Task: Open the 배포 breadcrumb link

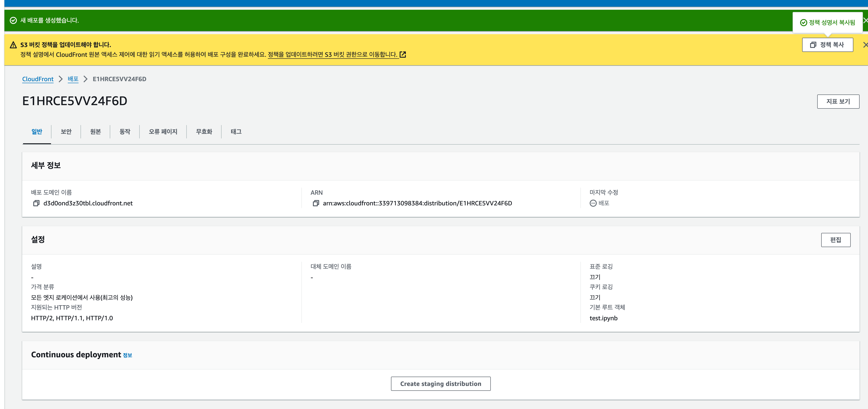Action: click(73, 79)
